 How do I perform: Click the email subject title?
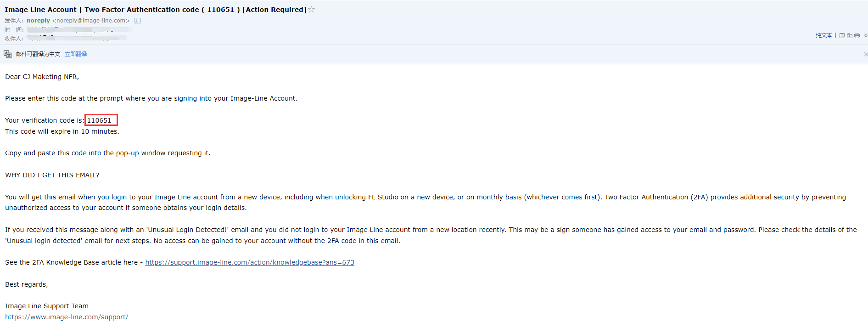[x=156, y=10]
